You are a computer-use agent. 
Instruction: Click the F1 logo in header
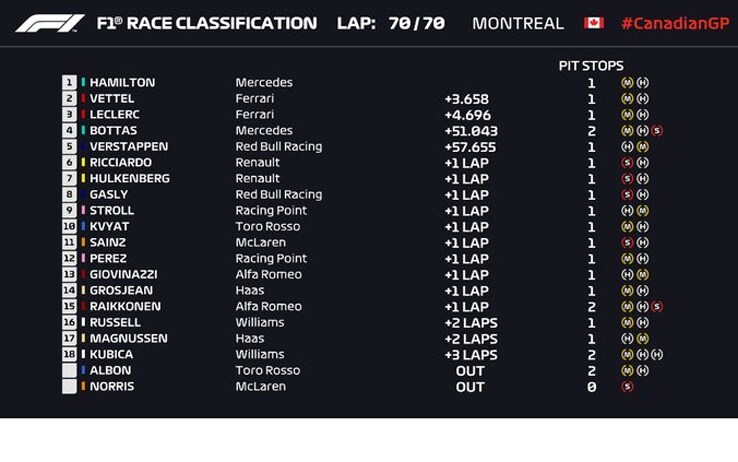tap(50, 23)
